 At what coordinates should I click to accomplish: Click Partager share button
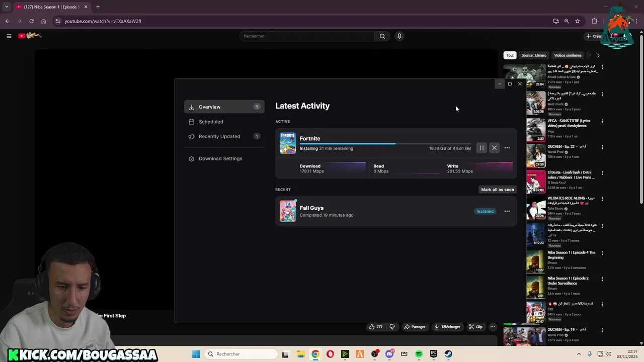(x=415, y=327)
